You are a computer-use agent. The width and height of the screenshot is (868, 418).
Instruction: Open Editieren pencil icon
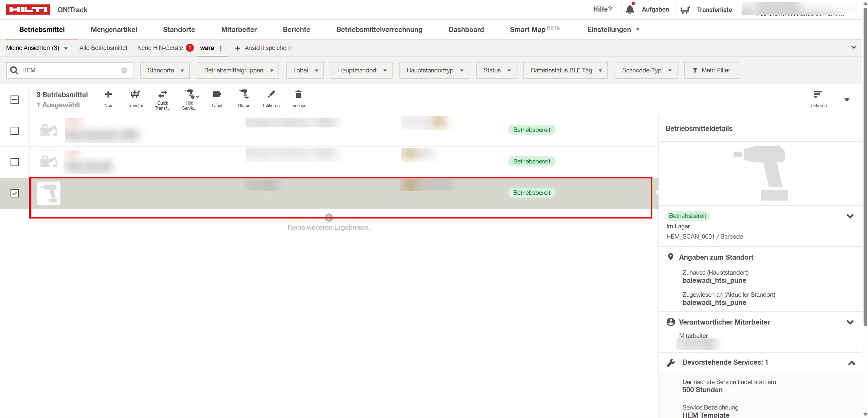pyautogui.click(x=271, y=94)
